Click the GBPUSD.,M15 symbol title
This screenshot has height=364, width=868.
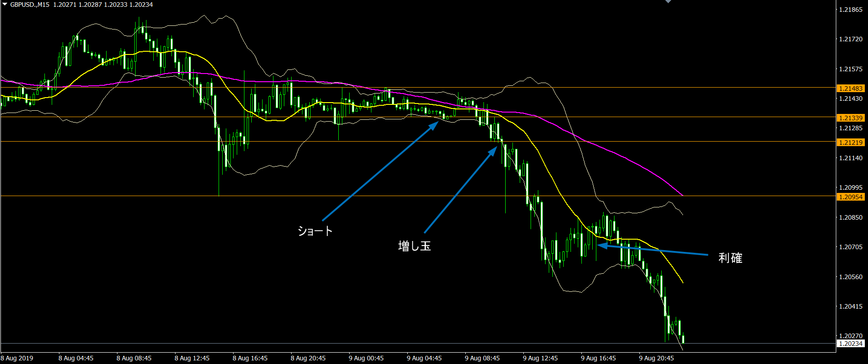point(29,5)
